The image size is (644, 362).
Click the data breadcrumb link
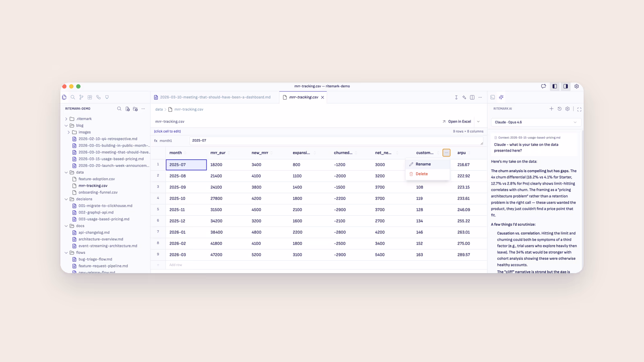click(x=159, y=109)
